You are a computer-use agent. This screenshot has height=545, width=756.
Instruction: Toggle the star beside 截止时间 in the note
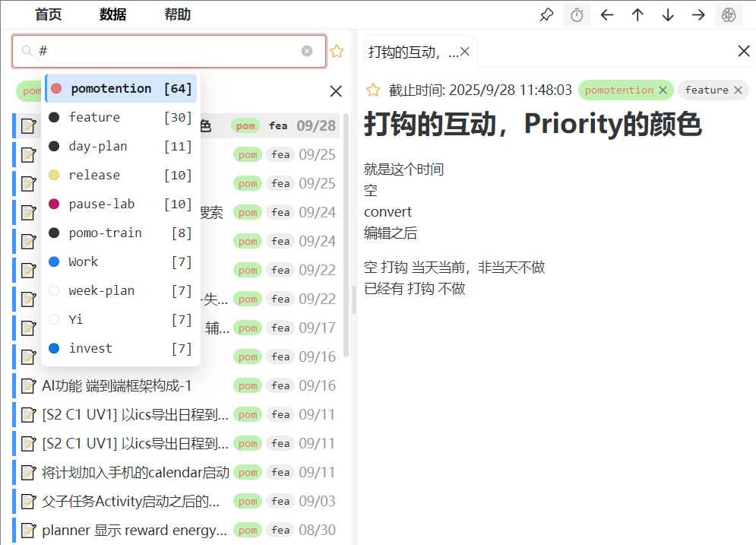[373, 90]
